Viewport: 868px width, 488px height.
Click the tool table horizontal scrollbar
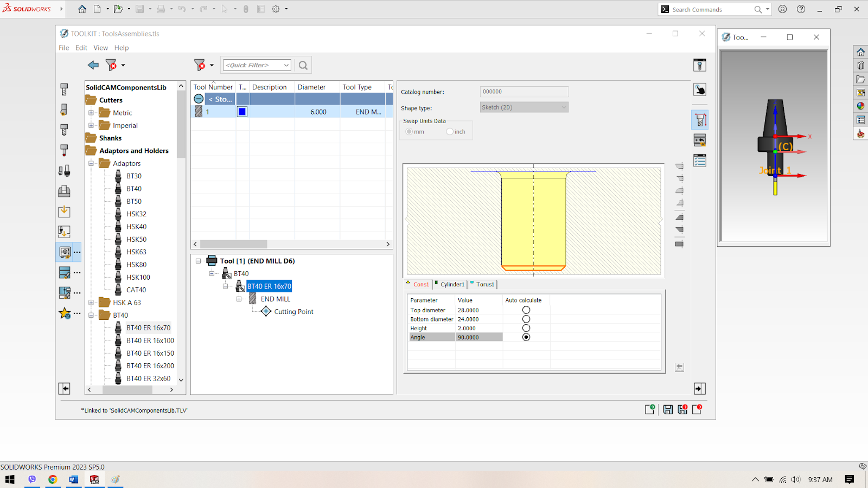click(x=291, y=244)
